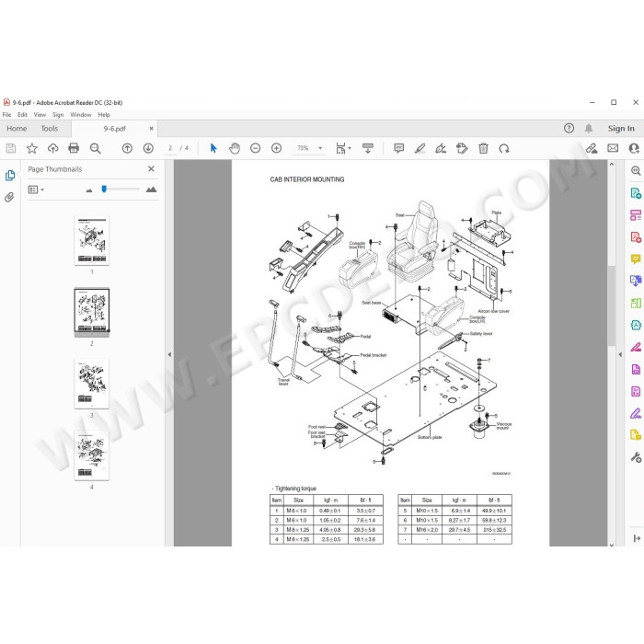The image size is (644, 644).
Task: Open the purple Fill & Sign tool
Action: 636,413
